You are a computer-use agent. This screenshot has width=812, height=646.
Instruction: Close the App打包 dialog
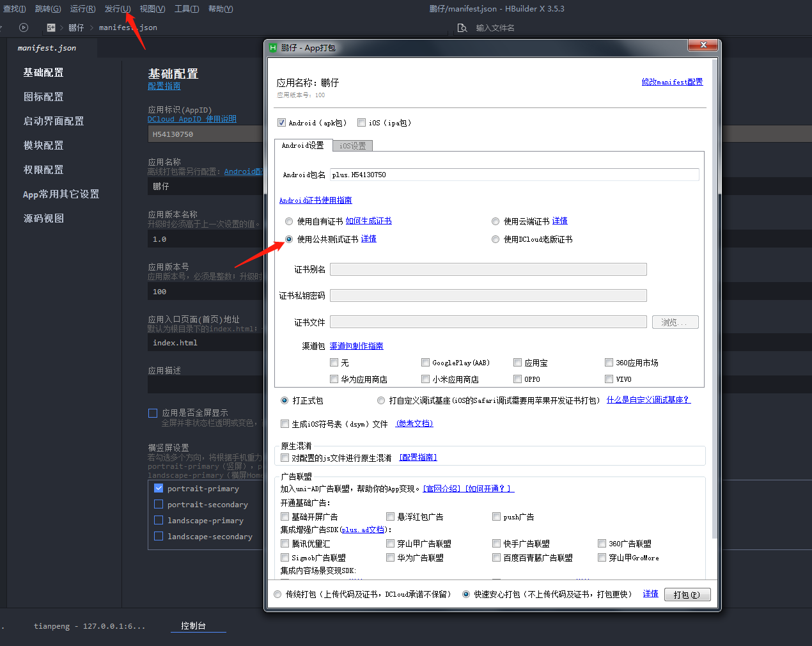[x=703, y=45]
